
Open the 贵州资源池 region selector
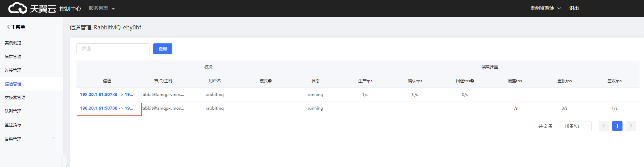(x=545, y=8)
